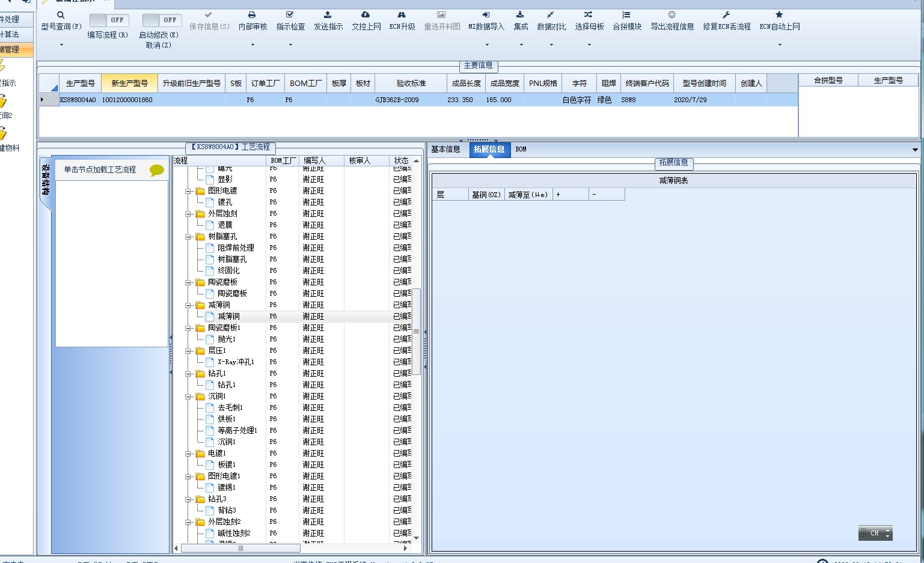Open the vertical 设备结构 side tab

(46, 180)
